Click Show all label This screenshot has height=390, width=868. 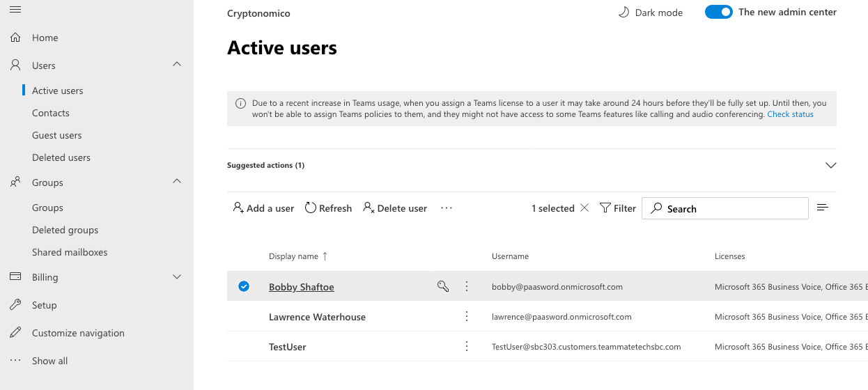(x=50, y=361)
